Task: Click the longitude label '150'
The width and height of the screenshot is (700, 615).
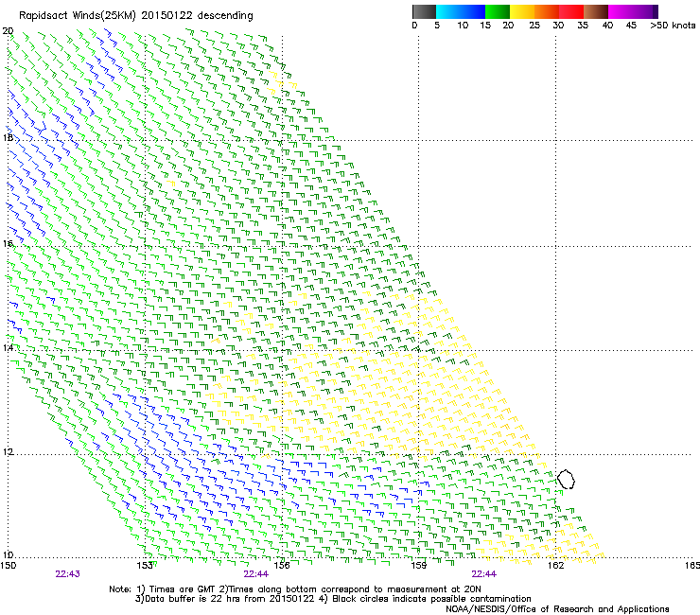Action: click(x=8, y=566)
